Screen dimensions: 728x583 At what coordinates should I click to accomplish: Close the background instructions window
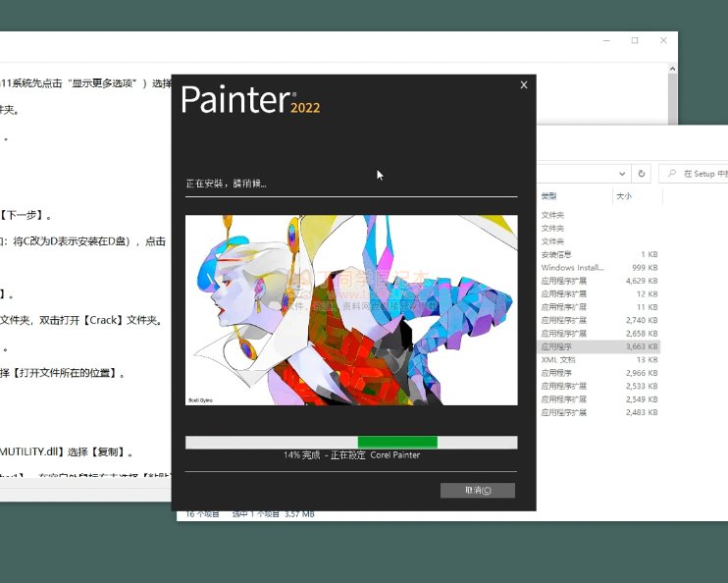coord(664,40)
